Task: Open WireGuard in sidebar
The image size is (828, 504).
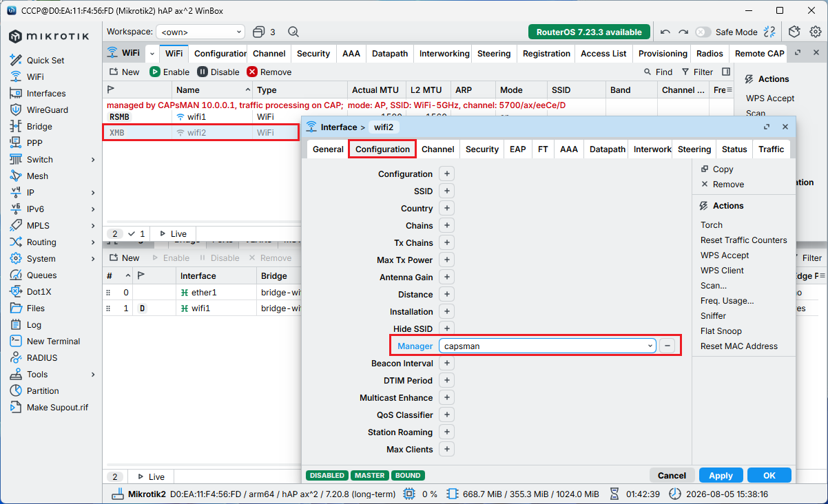Action: 47,109
